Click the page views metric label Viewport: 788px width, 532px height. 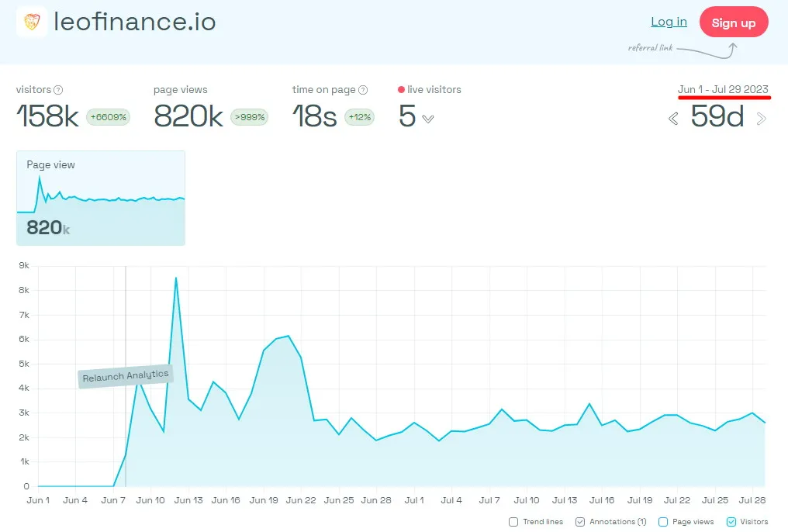181,90
